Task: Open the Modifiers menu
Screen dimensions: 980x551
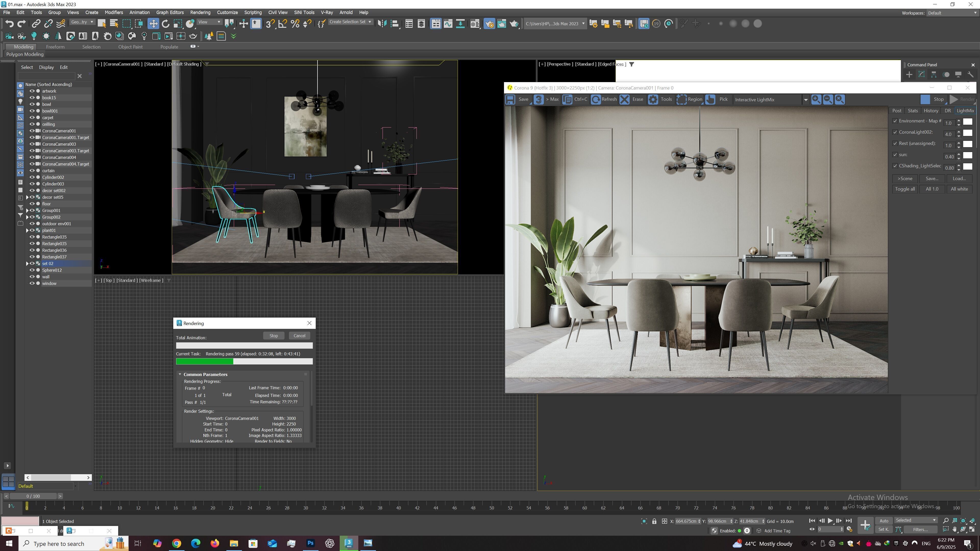Action: click(x=114, y=12)
